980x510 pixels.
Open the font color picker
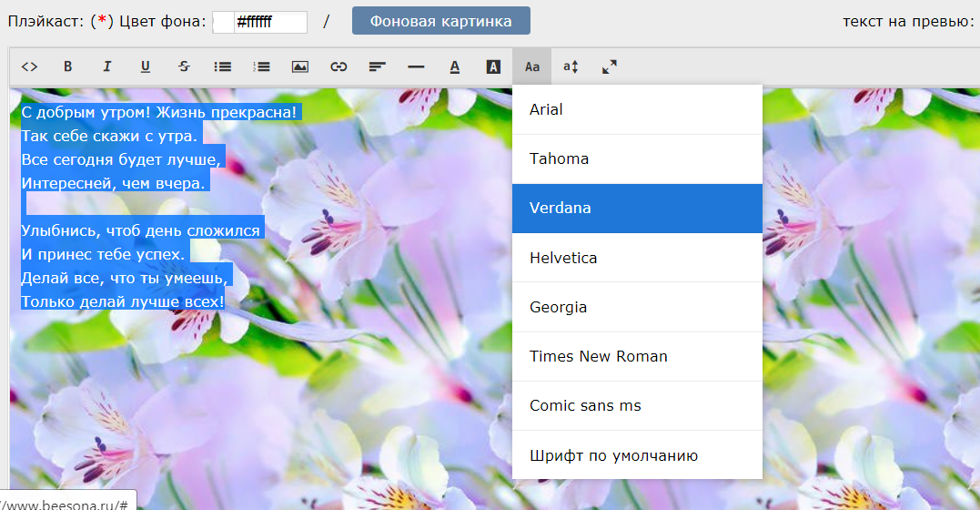coord(454,66)
